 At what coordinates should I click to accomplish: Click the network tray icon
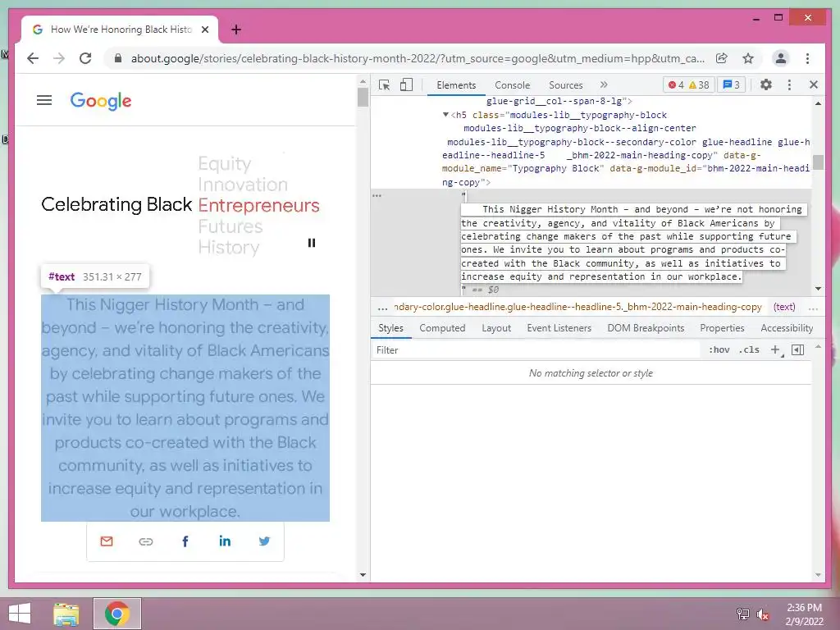[x=743, y=614]
